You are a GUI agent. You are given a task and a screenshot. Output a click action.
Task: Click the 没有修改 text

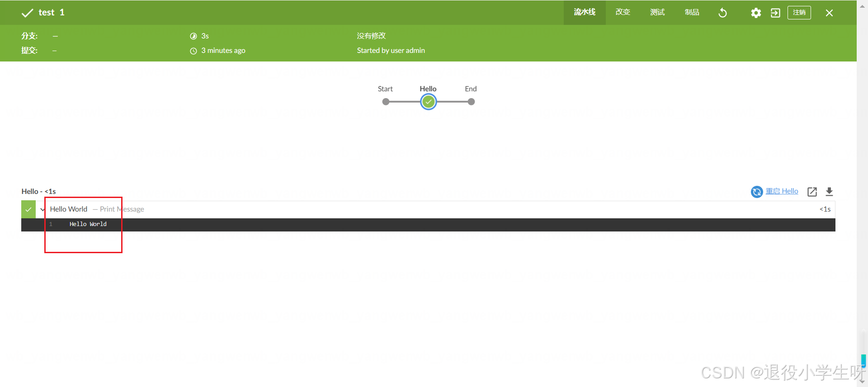(x=371, y=36)
